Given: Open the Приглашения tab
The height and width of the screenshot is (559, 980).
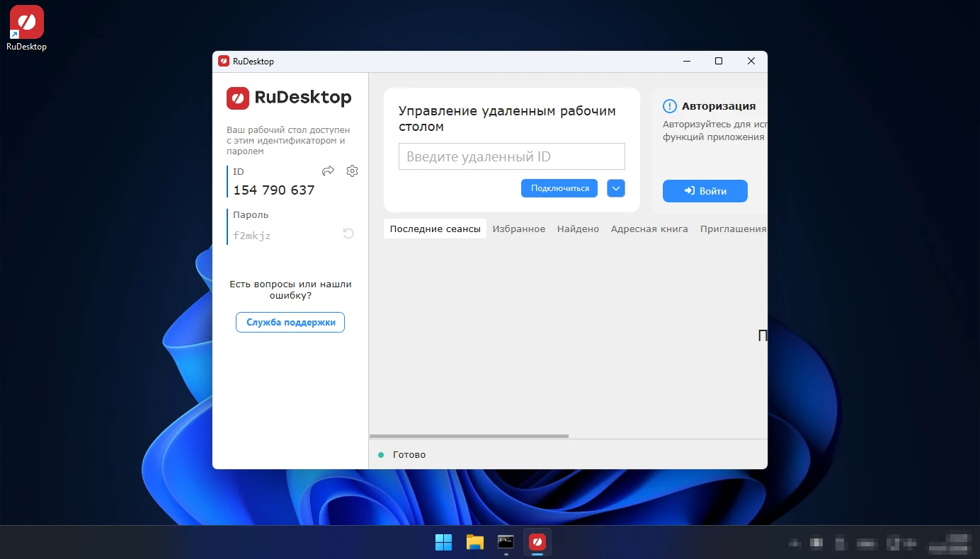Looking at the screenshot, I should [734, 229].
